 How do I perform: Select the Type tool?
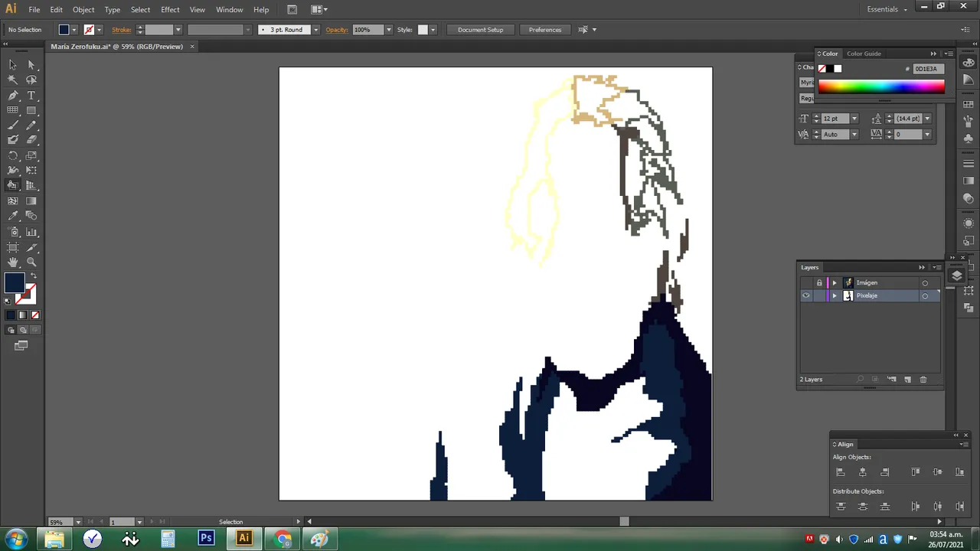31,96
